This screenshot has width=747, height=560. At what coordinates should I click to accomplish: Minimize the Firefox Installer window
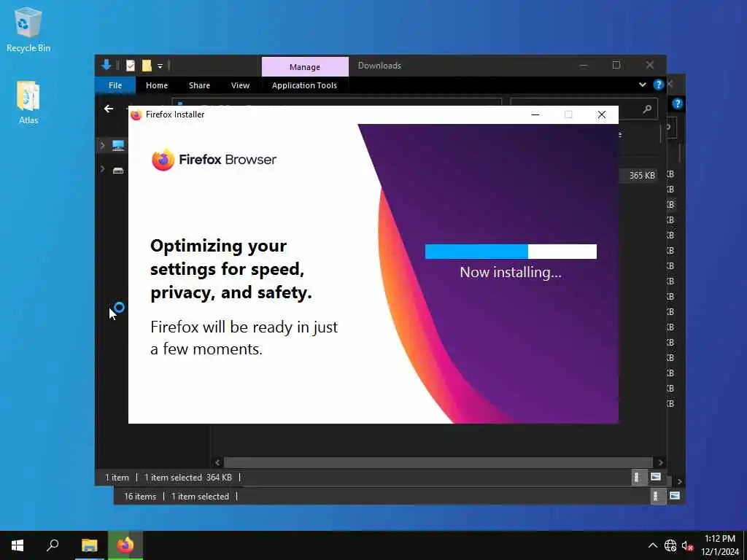535,114
